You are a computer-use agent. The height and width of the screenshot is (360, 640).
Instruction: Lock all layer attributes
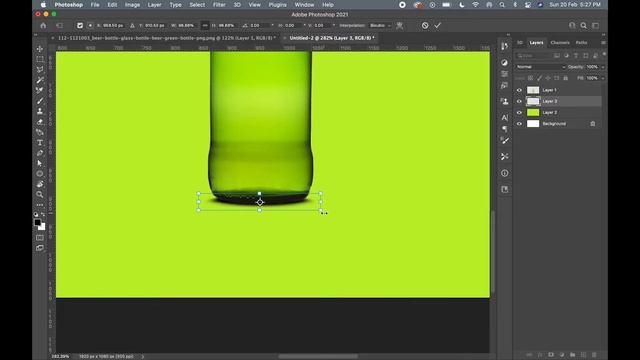(x=566, y=78)
